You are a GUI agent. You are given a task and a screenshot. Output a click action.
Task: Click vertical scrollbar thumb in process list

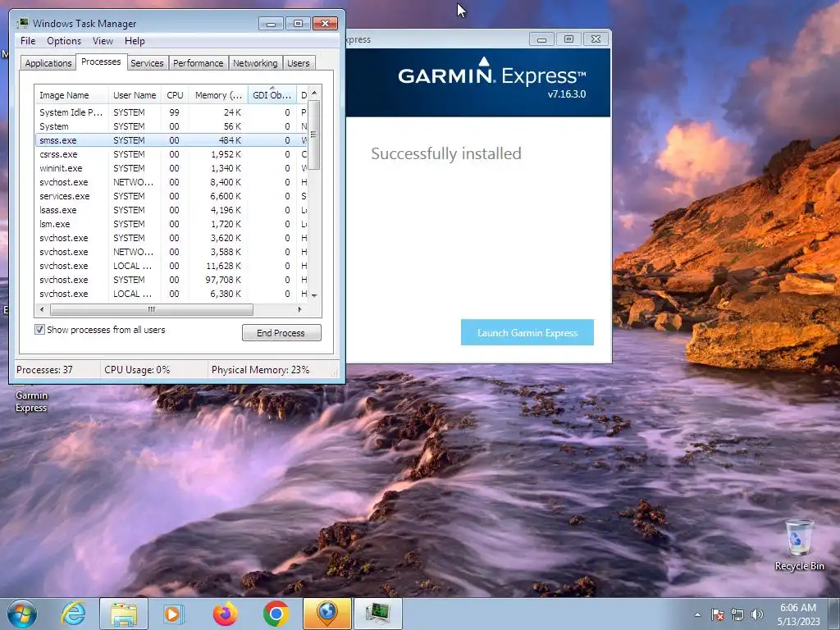[x=314, y=135]
